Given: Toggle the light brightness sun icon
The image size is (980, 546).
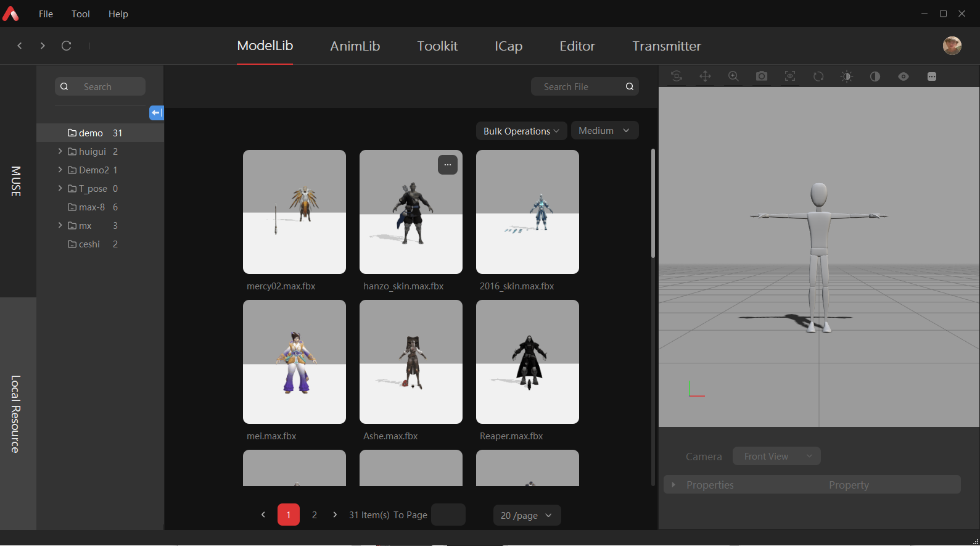Looking at the screenshot, I should pyautogui.click(x=847, y=77).
